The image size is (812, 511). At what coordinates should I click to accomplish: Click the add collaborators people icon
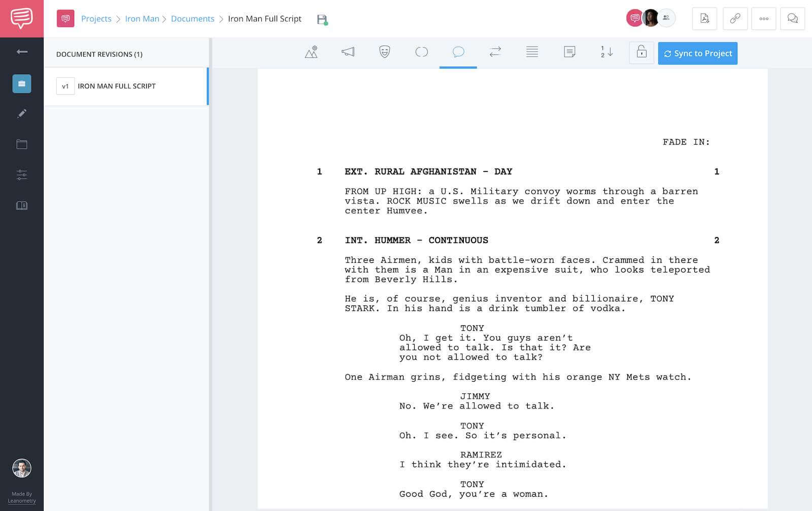coord(667,18)
